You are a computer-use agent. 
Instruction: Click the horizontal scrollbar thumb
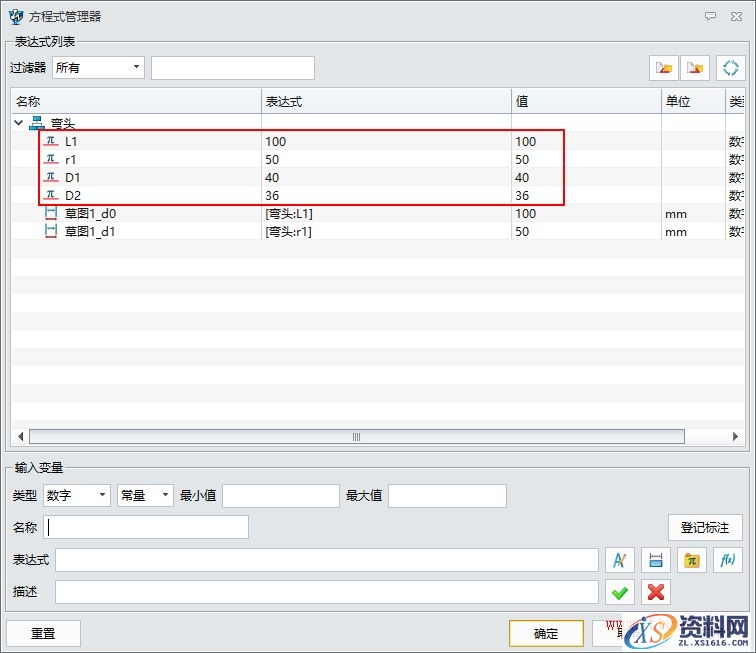click(x=357, y=437)
